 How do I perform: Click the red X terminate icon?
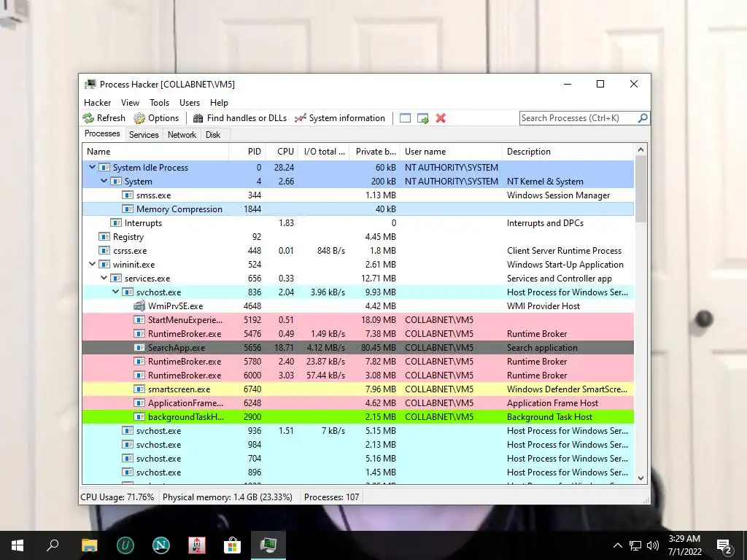pos(441,118)
